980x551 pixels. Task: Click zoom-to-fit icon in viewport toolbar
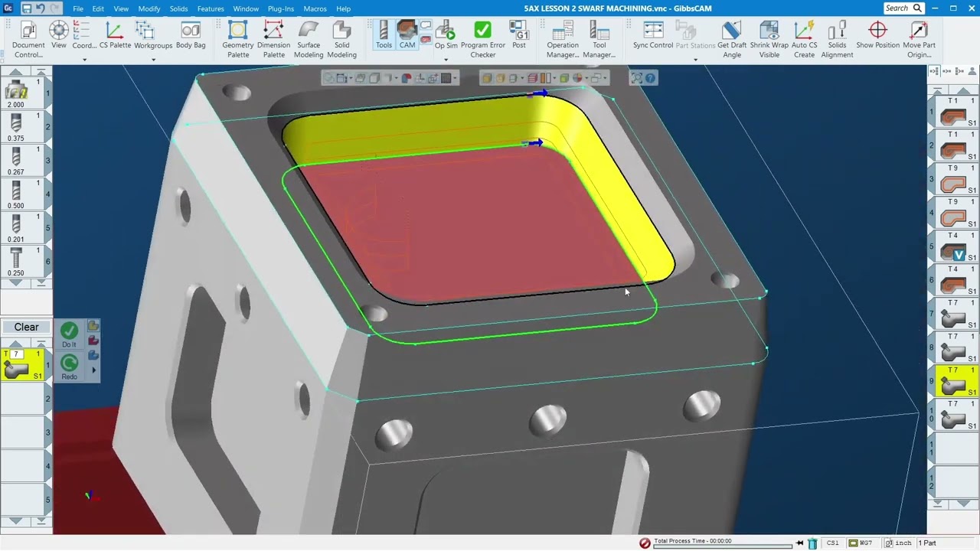(636, 78)
